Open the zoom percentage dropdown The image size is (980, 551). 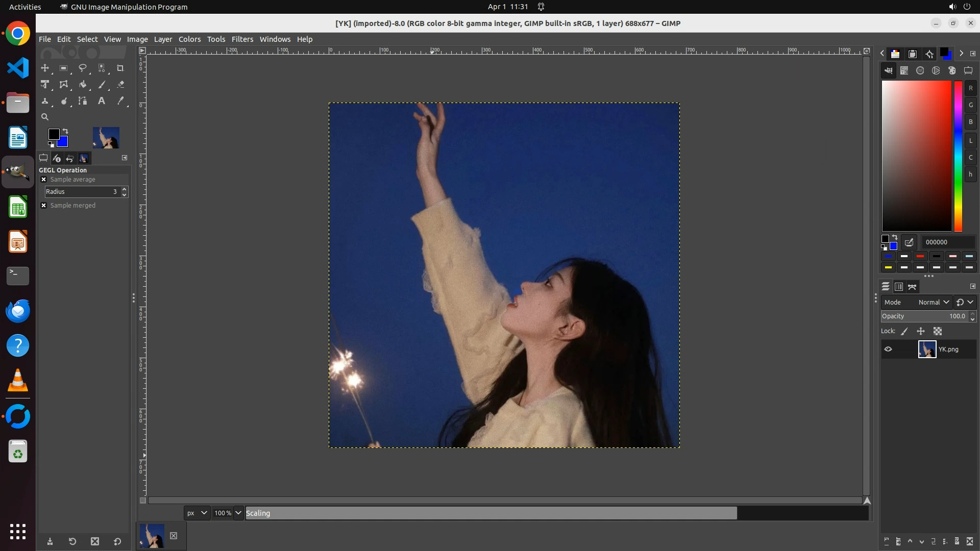(x=238, y=513)
